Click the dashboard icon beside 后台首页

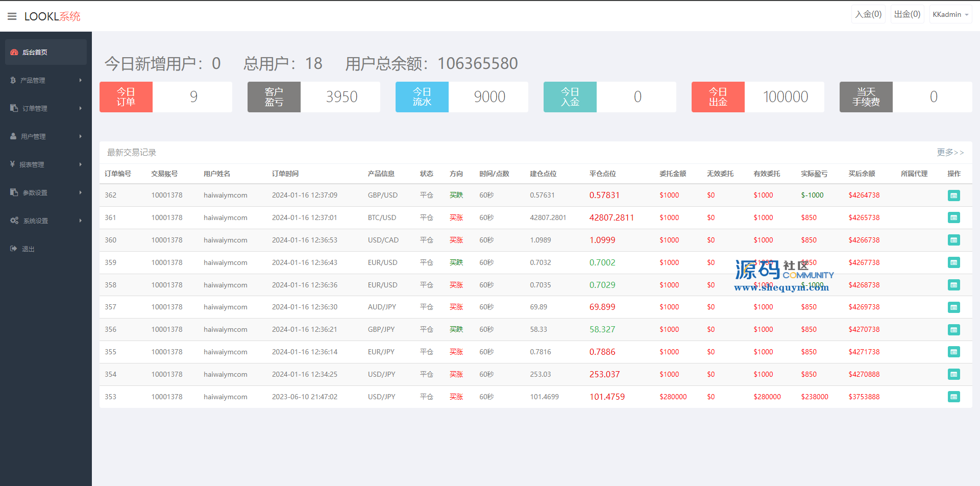14,52
